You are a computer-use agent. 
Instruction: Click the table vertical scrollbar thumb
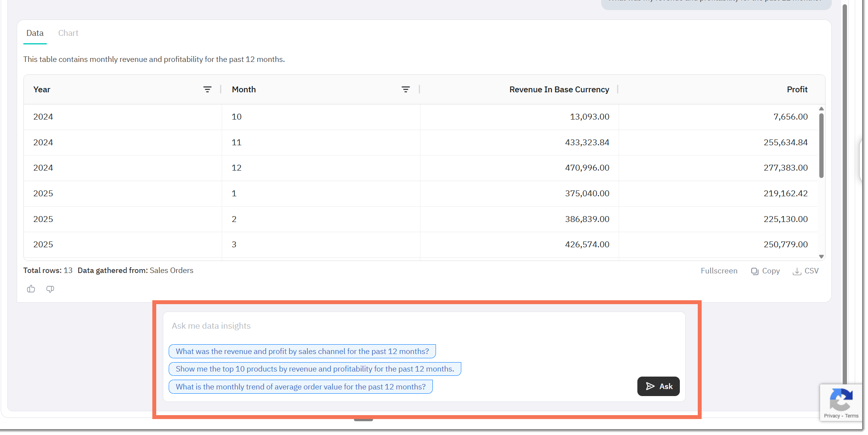[822, 146]
